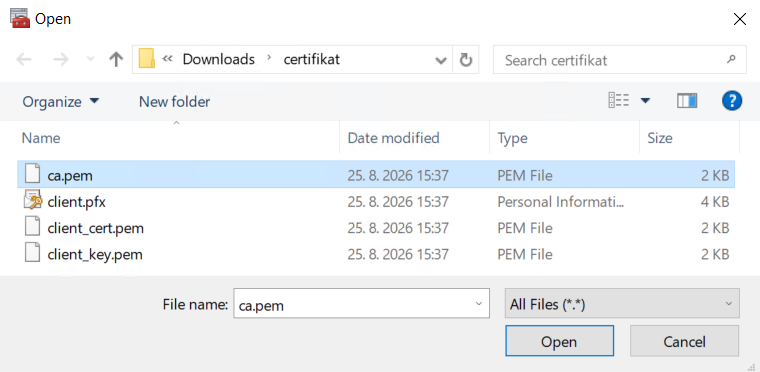
Task: Change your view icon
Action: pos(618,101)
